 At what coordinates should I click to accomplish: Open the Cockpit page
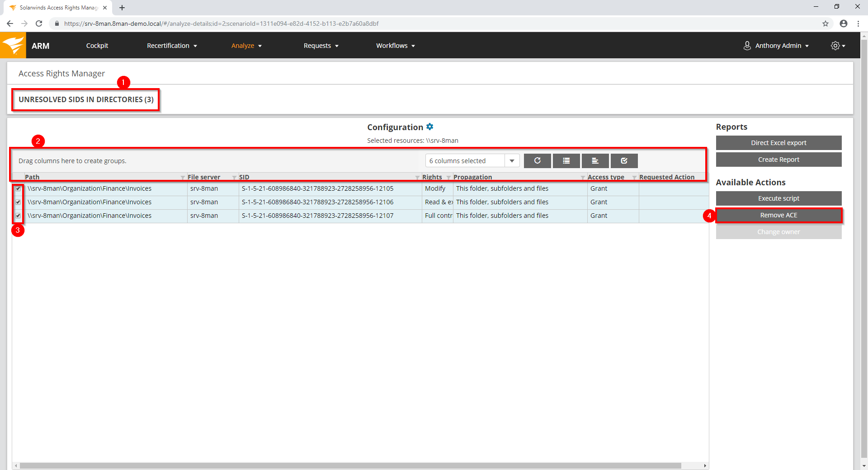click(97, 46)
